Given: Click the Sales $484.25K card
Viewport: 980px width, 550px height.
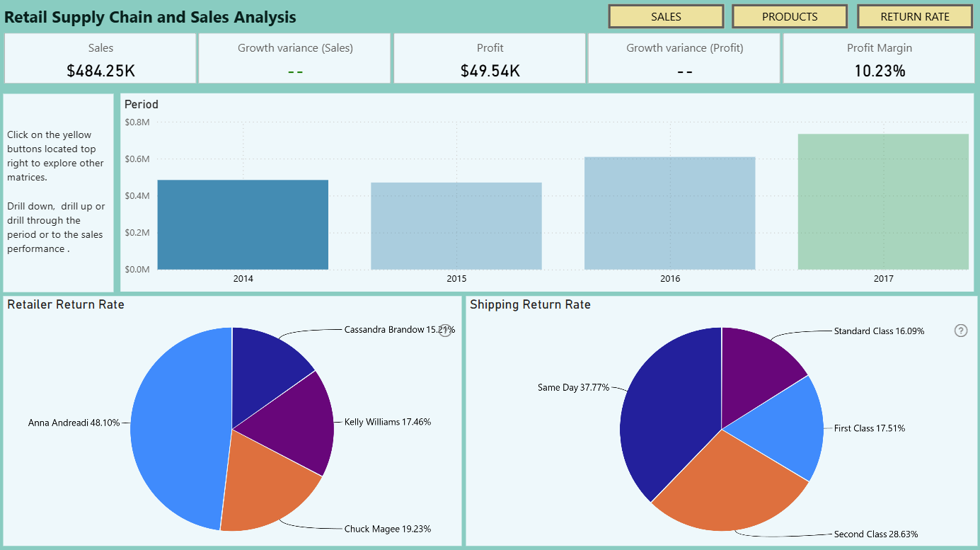Looking at the screenshot, I should click(100, 59).
